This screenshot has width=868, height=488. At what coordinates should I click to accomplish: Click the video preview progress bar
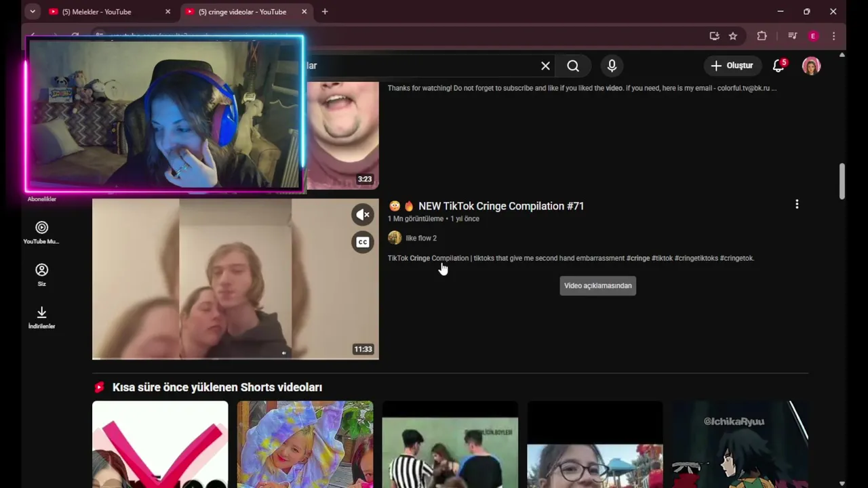coord(235,358)
